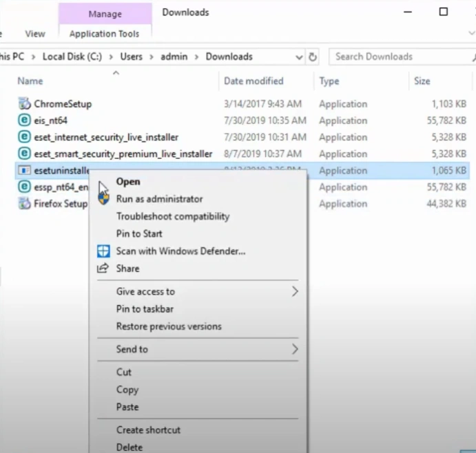Sort files by Date modified column
Viewport: 476px width, 453px height.
point(253,81)
